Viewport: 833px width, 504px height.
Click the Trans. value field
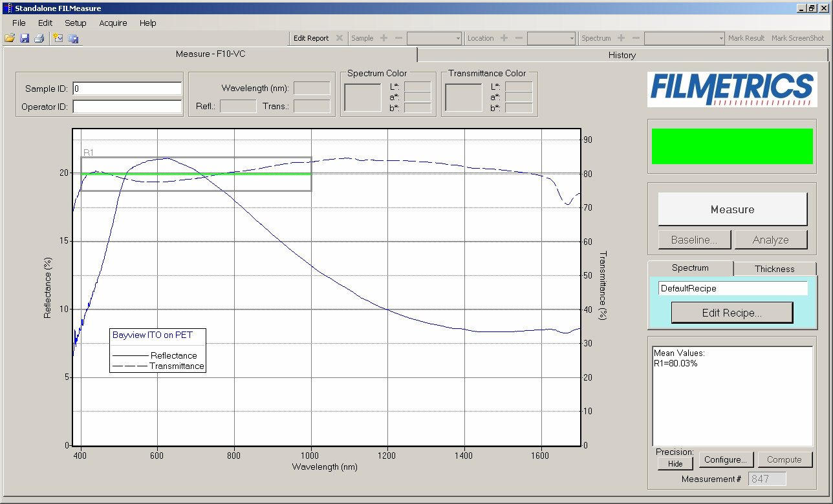click(312, 106)
